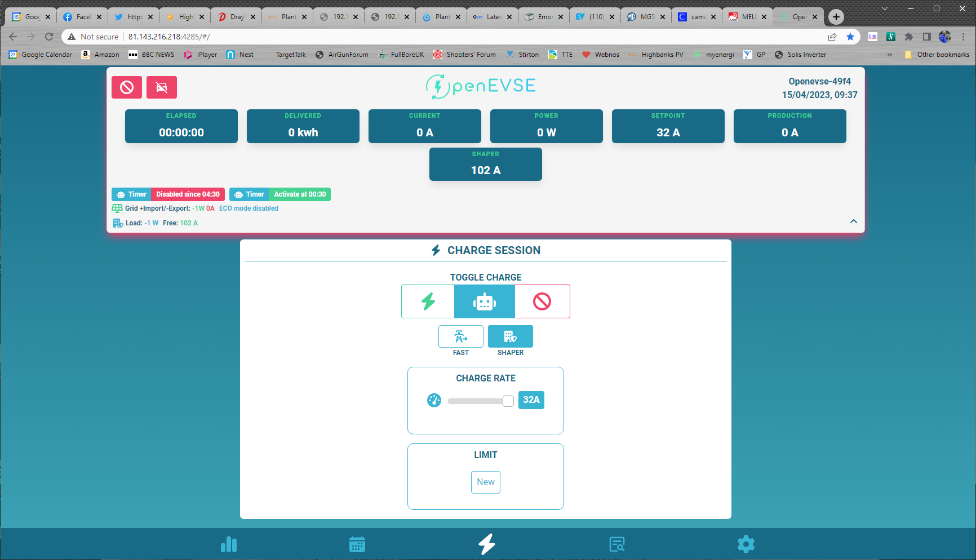This screenshot has width=976, height=560.
Task: Select the charge session lightning bolt tab
Action: click(487, 544)
